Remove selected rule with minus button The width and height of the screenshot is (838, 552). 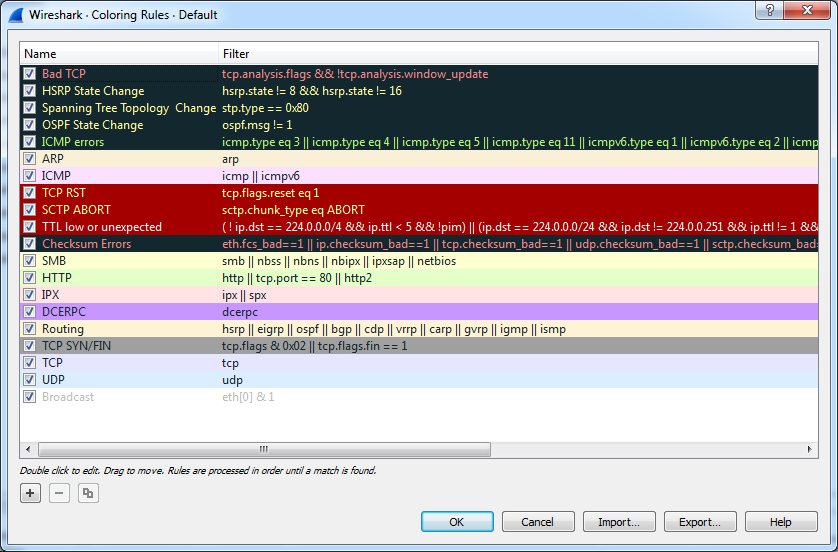[x=59, y=493]
